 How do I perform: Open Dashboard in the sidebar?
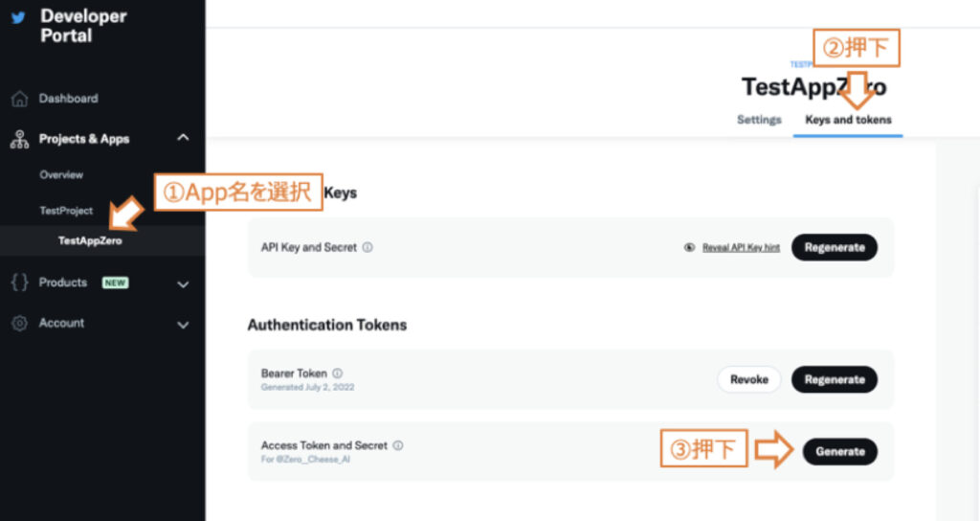click(x=68, y=99)
